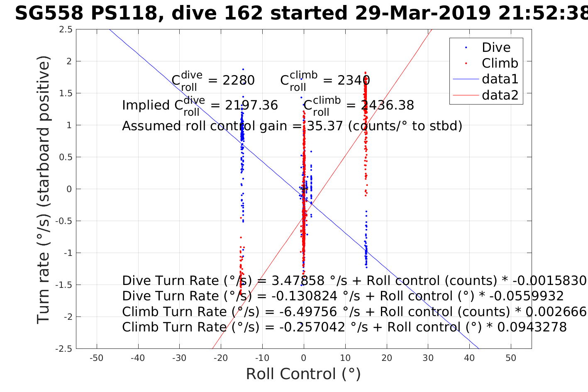The height and width of the screenshot is (392, 588).
Task: Click the C roll climb = 2340 annotation
Action: click(325, 80)
